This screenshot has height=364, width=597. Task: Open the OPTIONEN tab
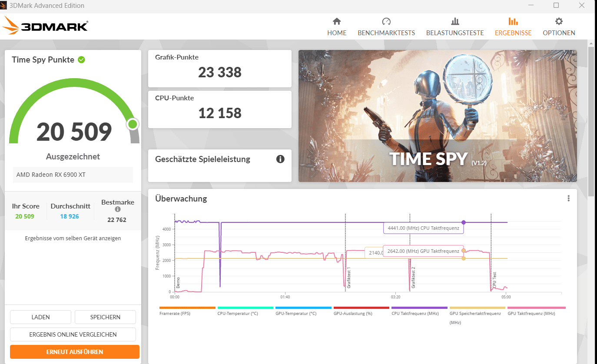[559, 27]
